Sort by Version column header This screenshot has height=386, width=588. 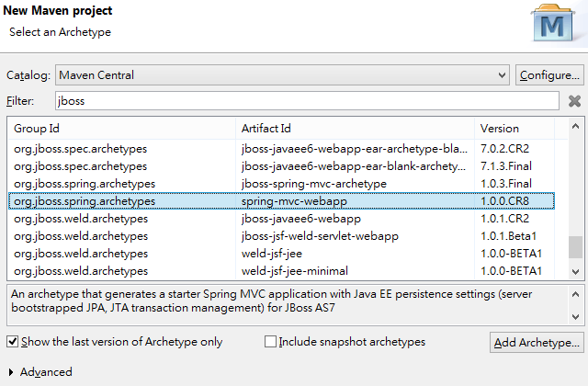click(519, 128)
